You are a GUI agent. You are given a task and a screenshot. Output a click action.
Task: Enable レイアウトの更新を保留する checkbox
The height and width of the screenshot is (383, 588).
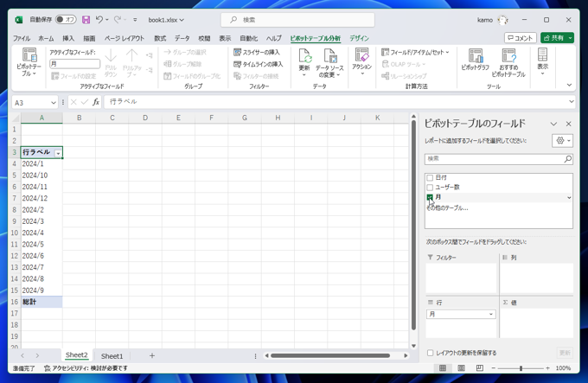point(430,353)
